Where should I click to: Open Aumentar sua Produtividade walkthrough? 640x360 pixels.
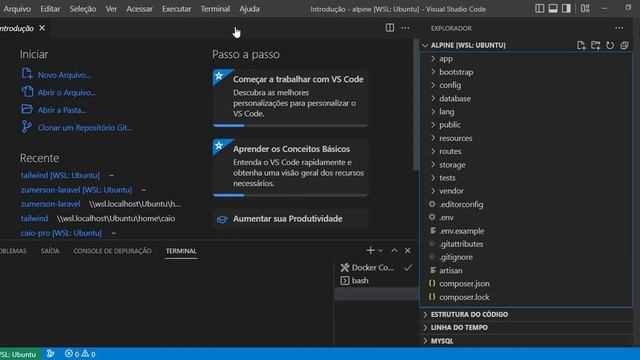point(290,219)
